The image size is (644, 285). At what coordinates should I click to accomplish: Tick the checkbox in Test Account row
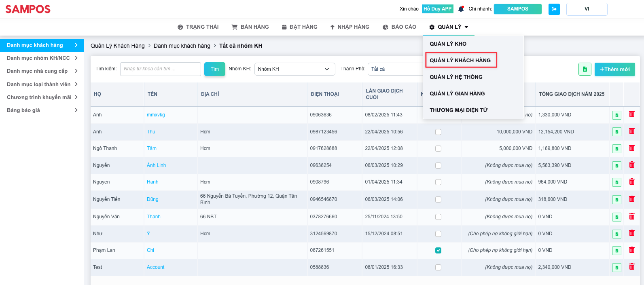coord(438,268)
